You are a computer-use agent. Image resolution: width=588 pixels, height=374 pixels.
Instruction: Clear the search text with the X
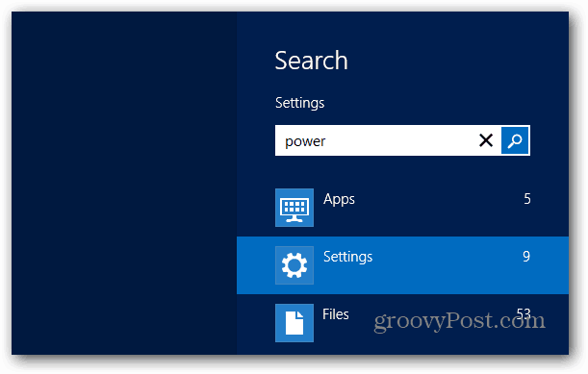coord(486,140)
